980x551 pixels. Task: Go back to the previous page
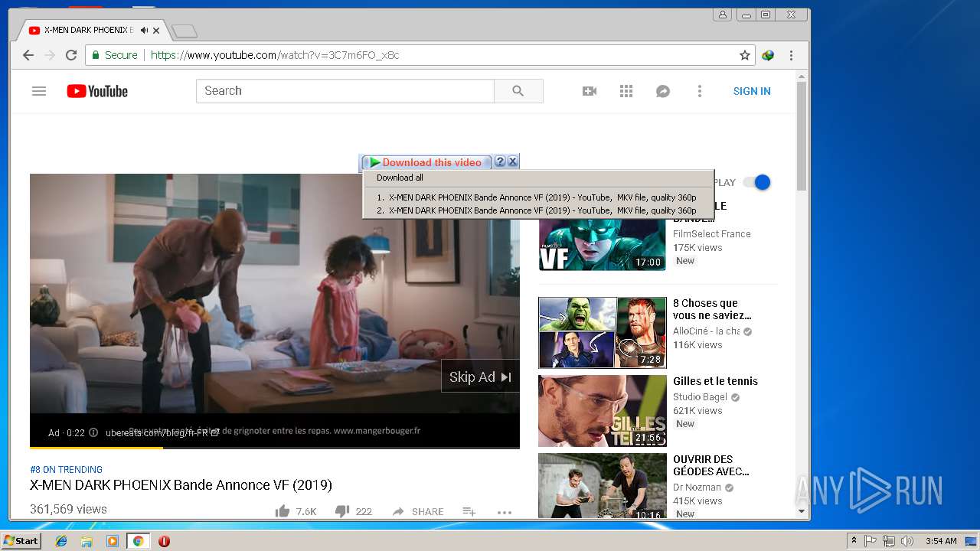click(x=28, y=55)
